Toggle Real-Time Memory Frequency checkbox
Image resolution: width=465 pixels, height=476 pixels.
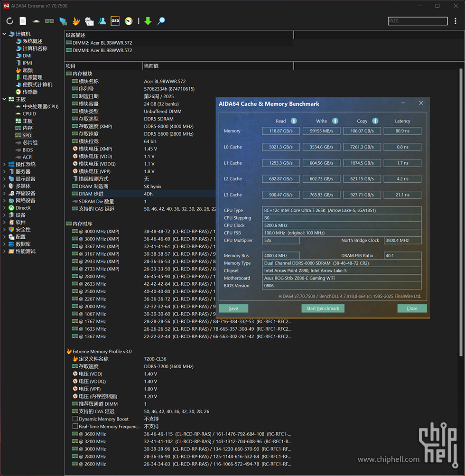point(75,427)
